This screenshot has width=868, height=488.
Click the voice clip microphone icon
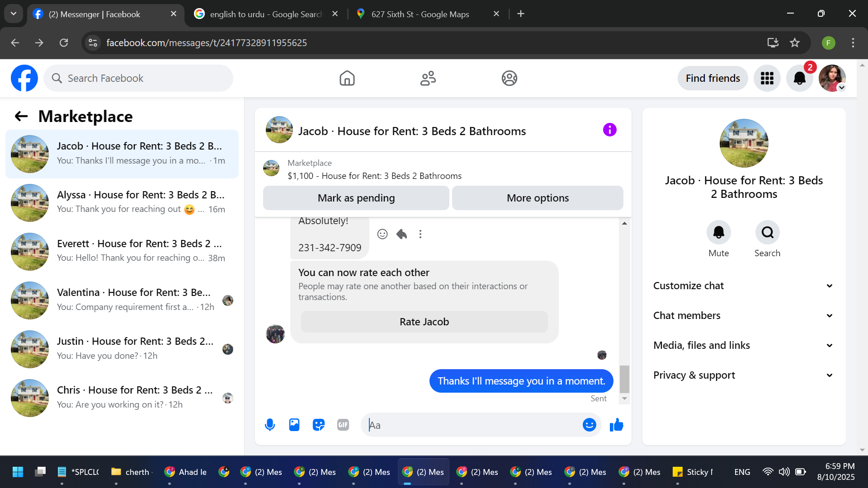270,425
